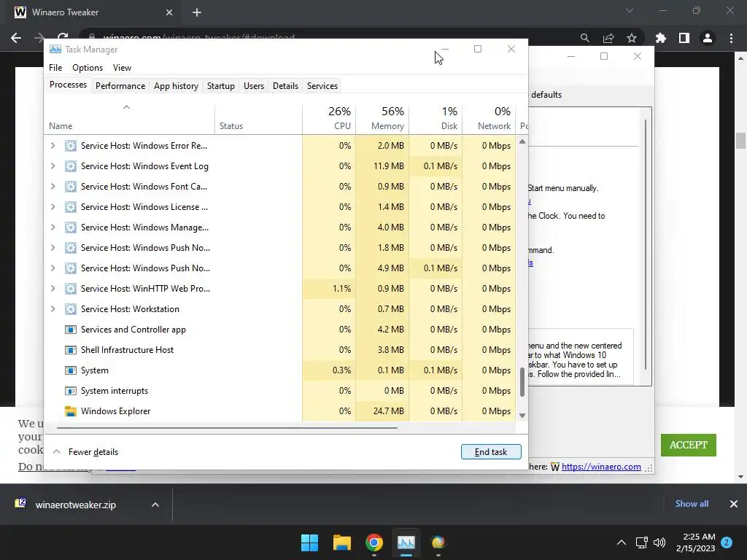Viewport: 747px width, 560px height.
Task: Sort processes by CPU column header
Action: pos(329,118)
